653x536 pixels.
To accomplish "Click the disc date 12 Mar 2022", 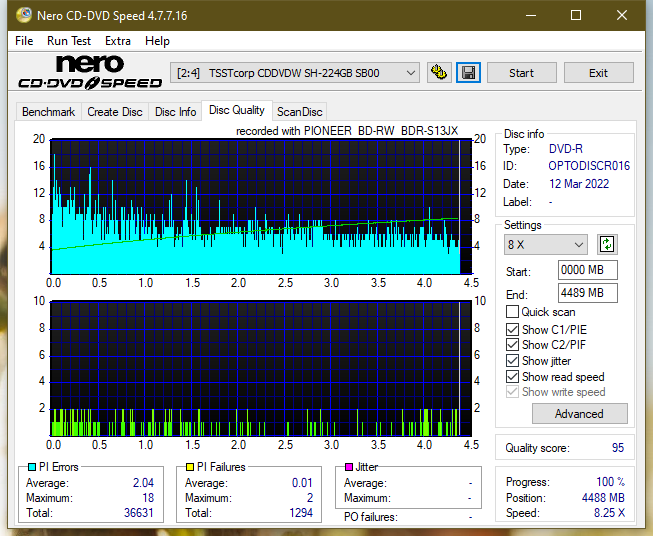I will point(579,184).
